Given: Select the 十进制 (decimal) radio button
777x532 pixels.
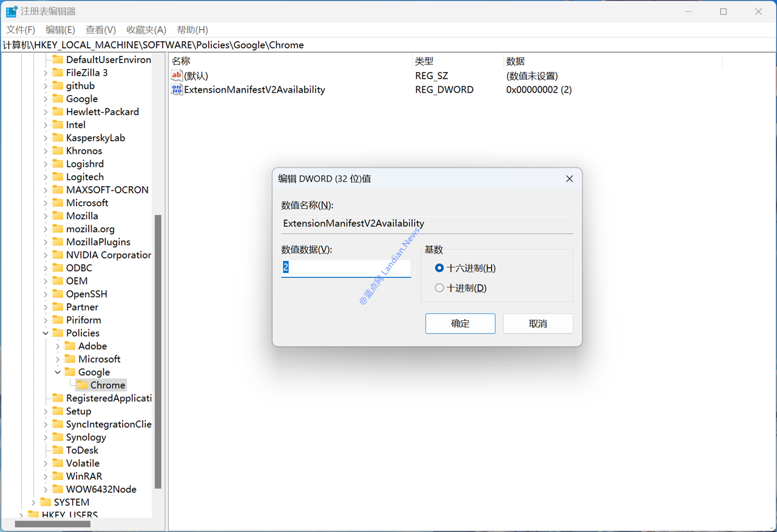Looking at the screenshot, I should tap(439, 288).
